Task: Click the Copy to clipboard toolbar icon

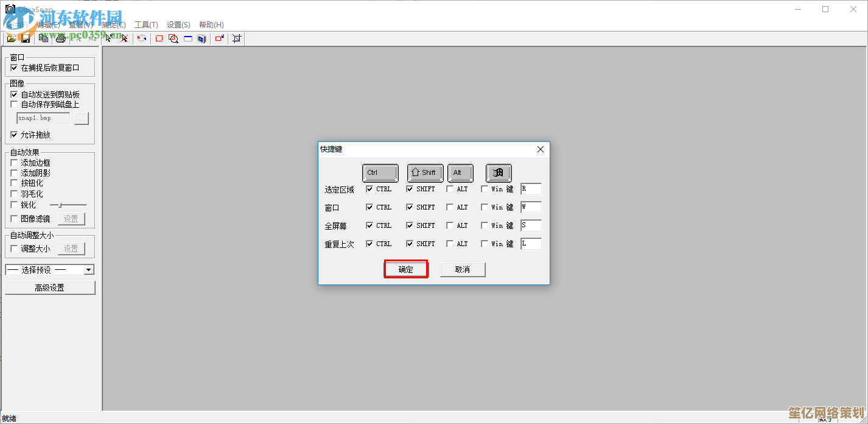Action: [x=43, y=38]
